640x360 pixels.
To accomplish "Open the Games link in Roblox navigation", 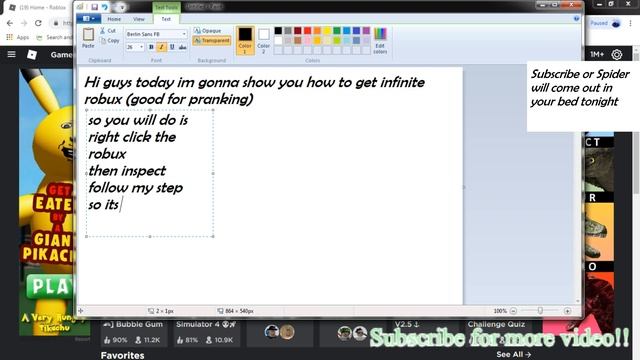I will [x=61, y=54].
